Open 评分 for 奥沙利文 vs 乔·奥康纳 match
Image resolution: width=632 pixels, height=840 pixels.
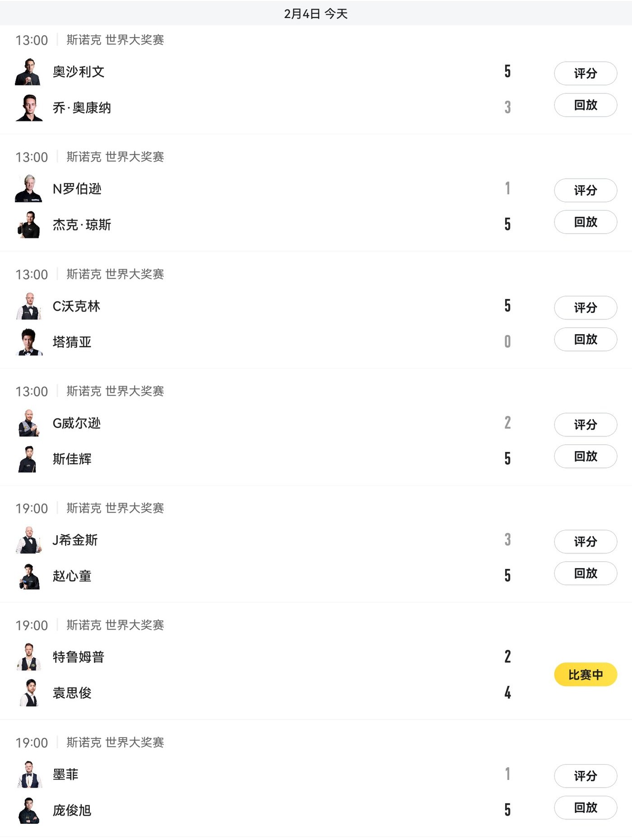(585, 73)
